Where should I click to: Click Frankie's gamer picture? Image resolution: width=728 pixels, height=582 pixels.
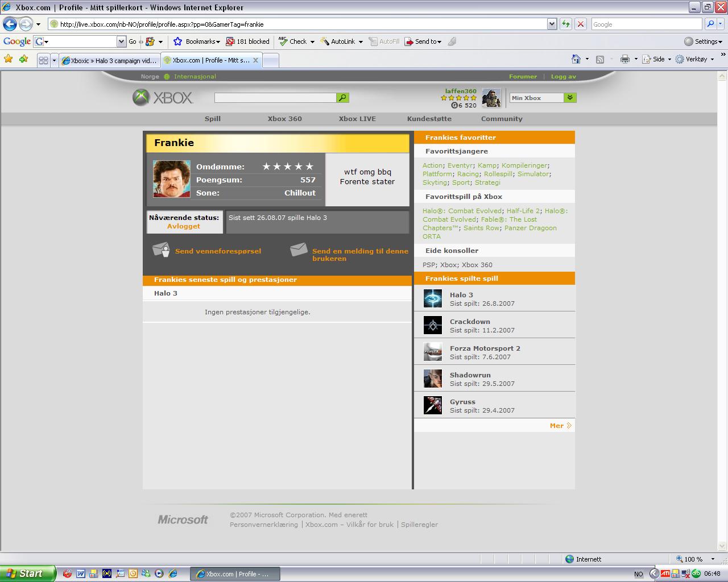click(172, 179)
